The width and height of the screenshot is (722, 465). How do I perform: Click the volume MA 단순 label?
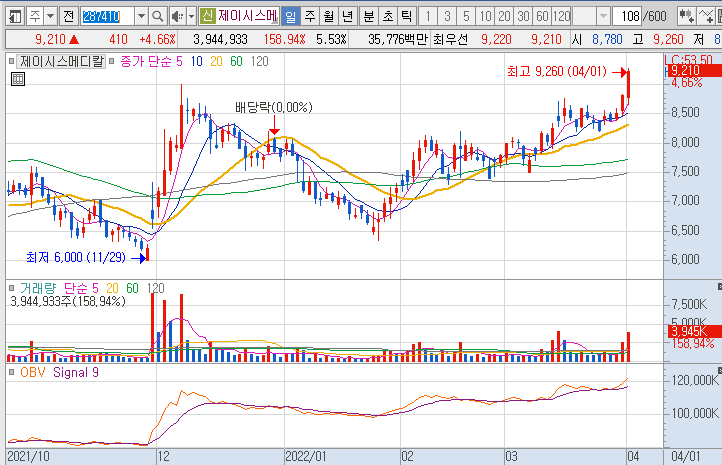(x=76, y=288)
